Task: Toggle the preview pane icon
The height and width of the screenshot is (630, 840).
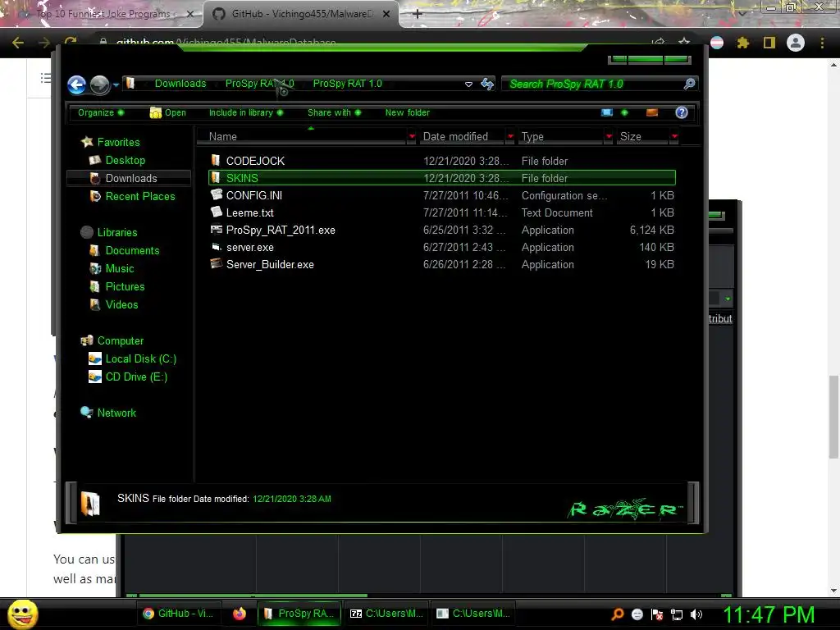Action: [652, 112]
